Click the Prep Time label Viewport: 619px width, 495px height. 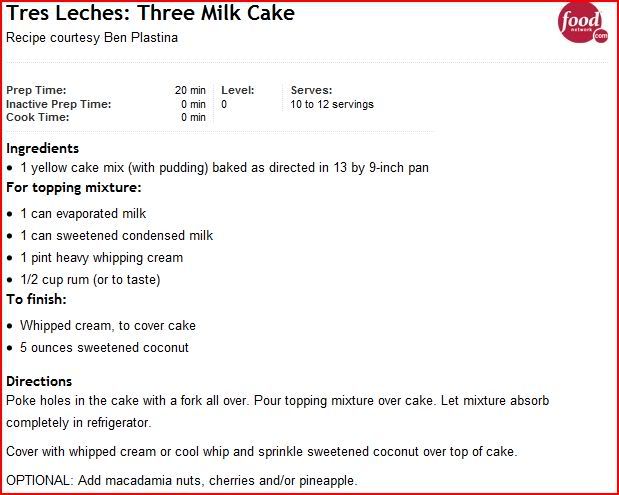pyautogui.click(x=37, y=90)
